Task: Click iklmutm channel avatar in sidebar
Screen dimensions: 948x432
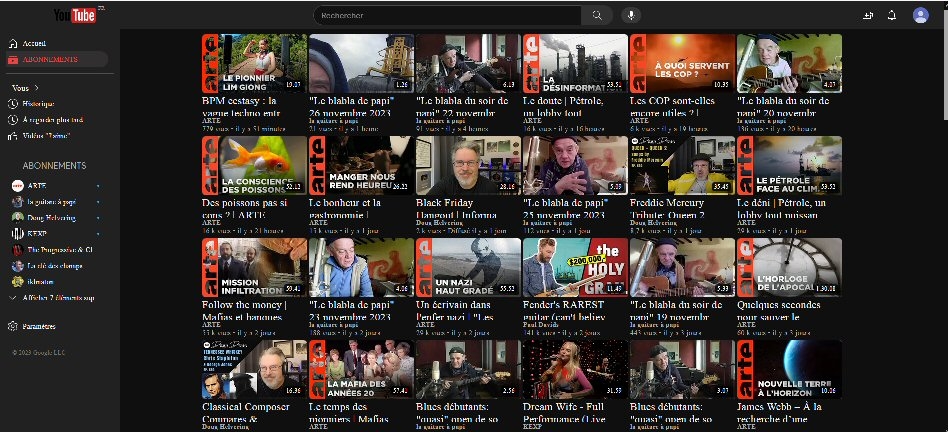Action: coord(18,282)
